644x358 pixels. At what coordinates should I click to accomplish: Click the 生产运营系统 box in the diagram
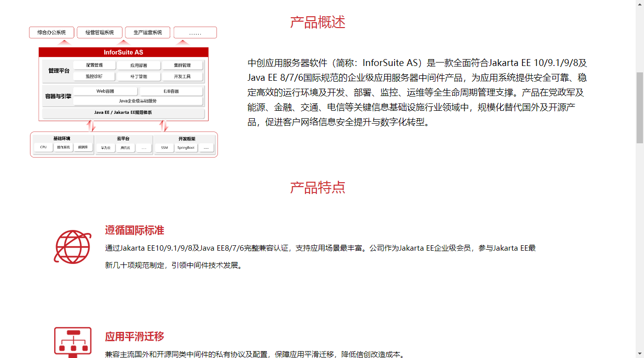148,33
